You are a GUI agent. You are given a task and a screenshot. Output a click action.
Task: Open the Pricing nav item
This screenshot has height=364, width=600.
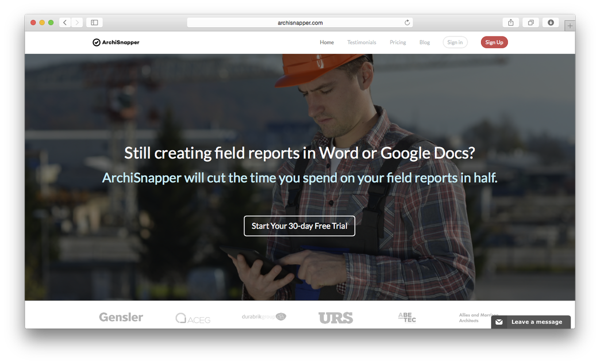[398, 42]
